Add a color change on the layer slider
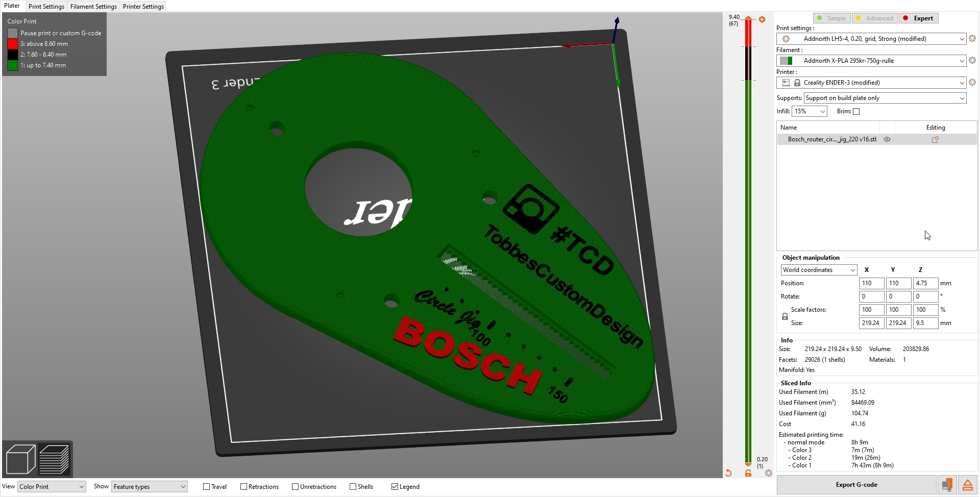Screen dimensions: 980x497 (x=762, y=19)
